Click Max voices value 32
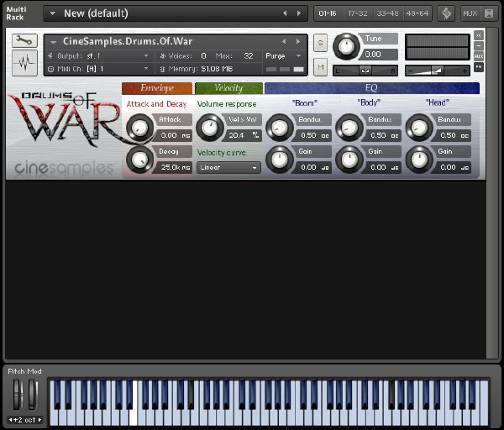The width and height of the screenshot is (504, 430). coord(248,56)
